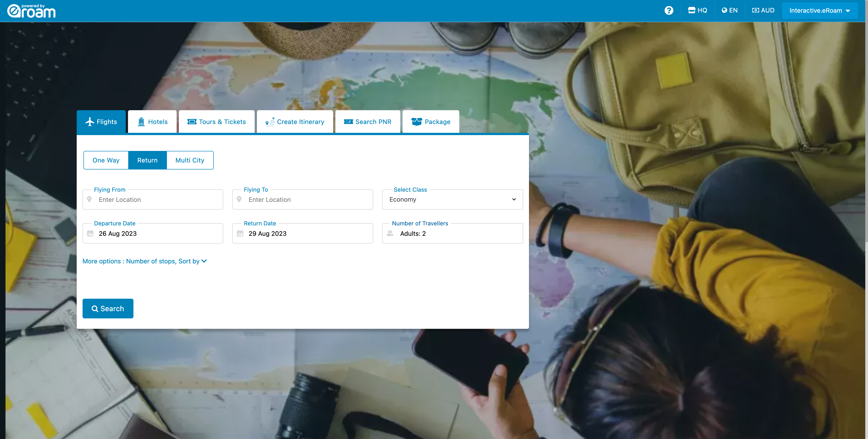Select the One Way radio button
The height and width of the screenshot is (439, 868).
(106, 160)
